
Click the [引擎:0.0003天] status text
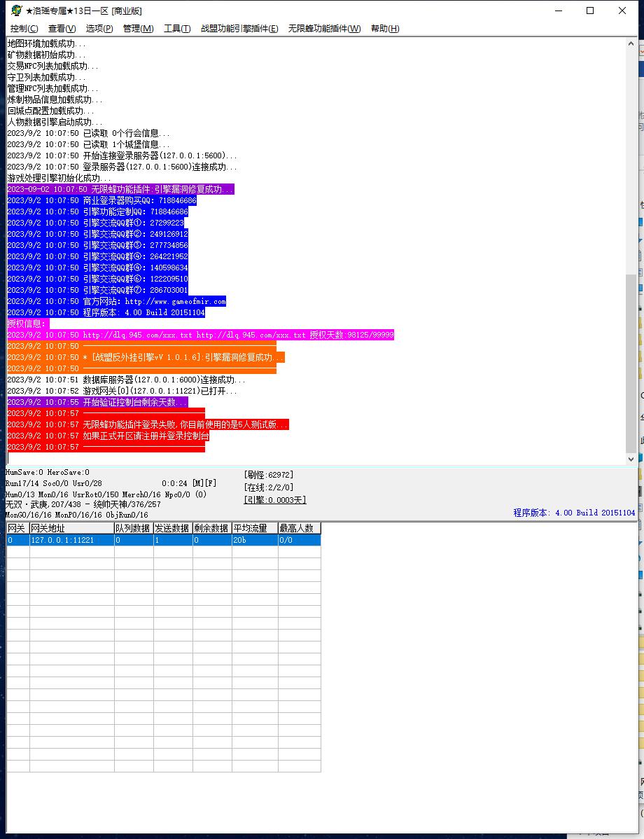(x=275, y=500)
